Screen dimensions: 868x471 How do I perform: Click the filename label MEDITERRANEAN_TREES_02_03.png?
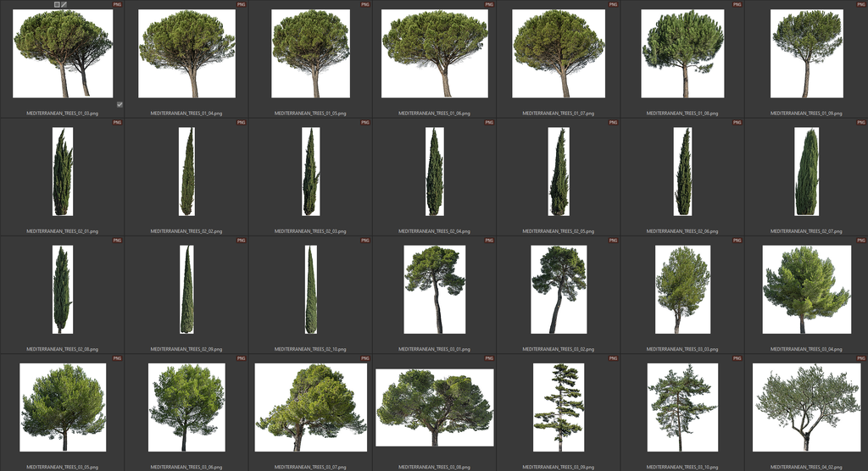pos(310,230)
